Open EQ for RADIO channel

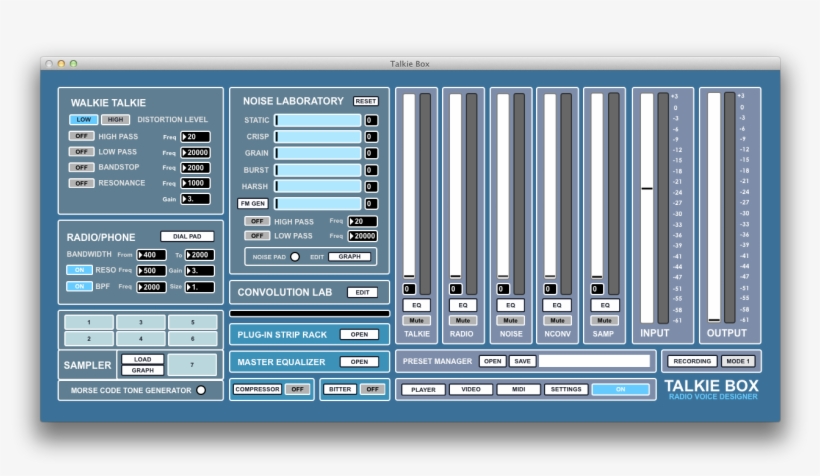tap(463, 305)
